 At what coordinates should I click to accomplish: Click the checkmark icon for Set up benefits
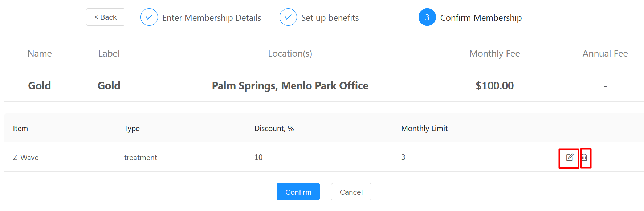[288, 17]
